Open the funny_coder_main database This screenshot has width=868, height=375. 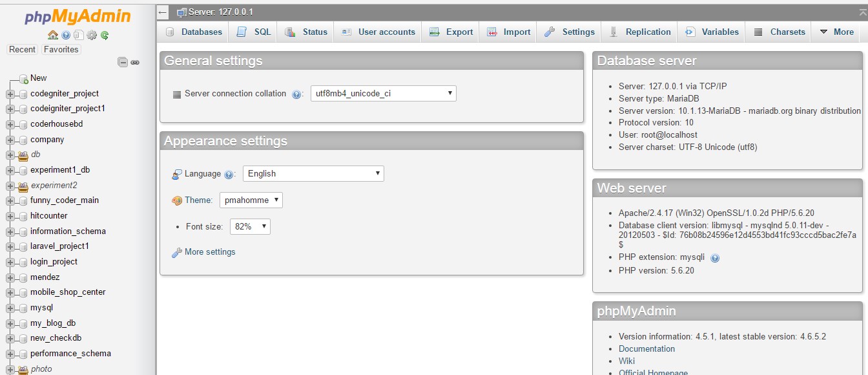[x=65, y=200]
